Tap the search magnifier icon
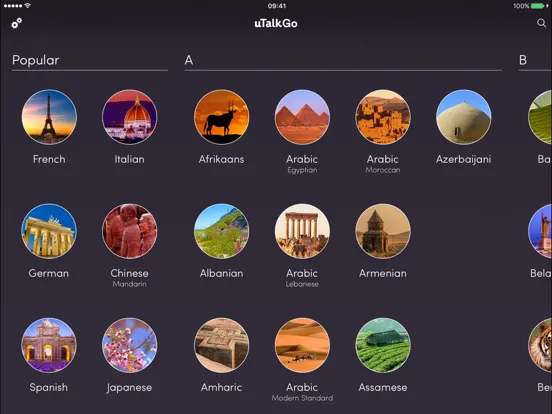Viewport: 552px width, 414px height. (541, 23)
